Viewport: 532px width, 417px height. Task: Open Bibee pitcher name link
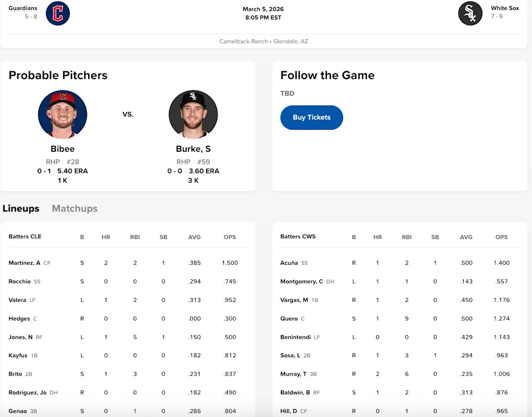click(x=62, y=149)
